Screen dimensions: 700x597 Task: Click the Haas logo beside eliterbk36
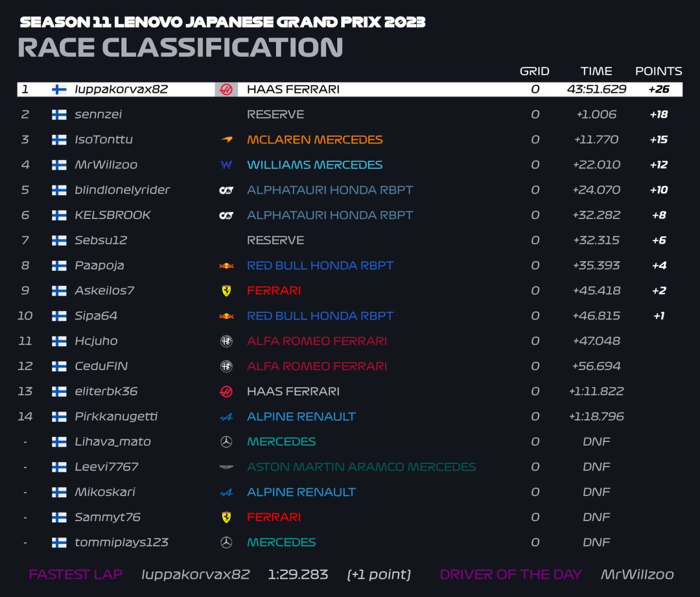[226, 392]
